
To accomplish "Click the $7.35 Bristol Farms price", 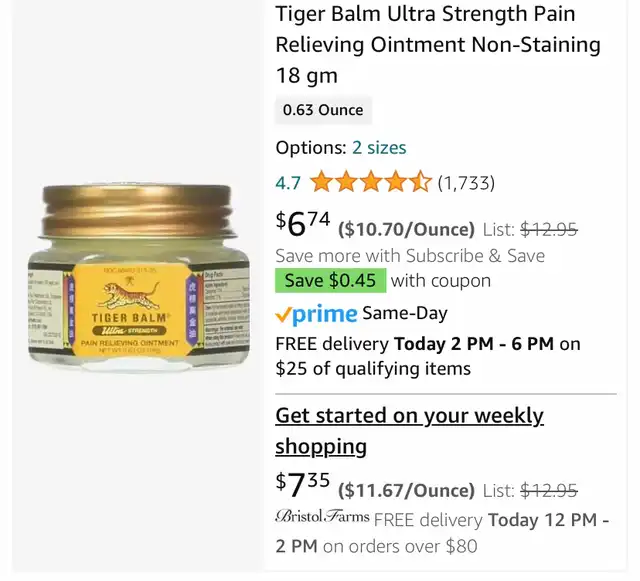I will pos(302,485).
